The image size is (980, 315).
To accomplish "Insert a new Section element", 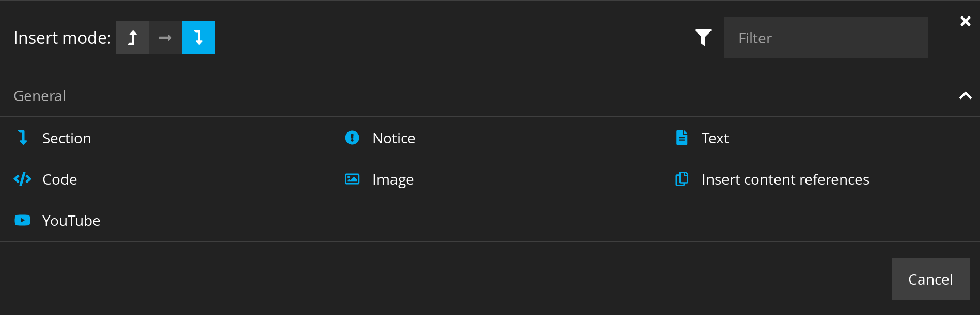I will pyautogui.click(x=67, y=138).
